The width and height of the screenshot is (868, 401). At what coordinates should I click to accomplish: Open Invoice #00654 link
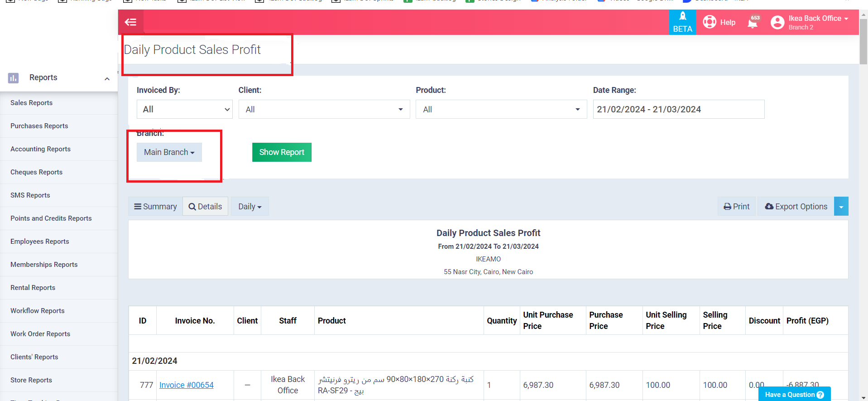[x=186, y=385]
